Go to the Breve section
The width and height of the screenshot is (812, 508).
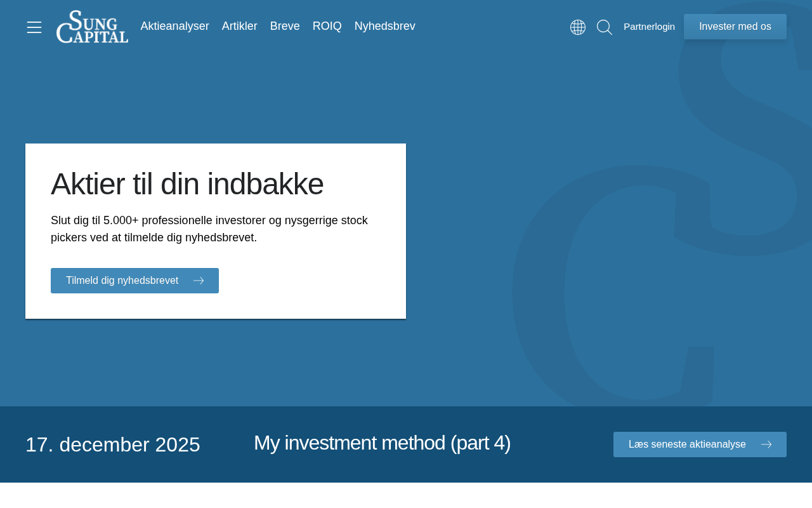pyautogui.click(x=285, y=26)
